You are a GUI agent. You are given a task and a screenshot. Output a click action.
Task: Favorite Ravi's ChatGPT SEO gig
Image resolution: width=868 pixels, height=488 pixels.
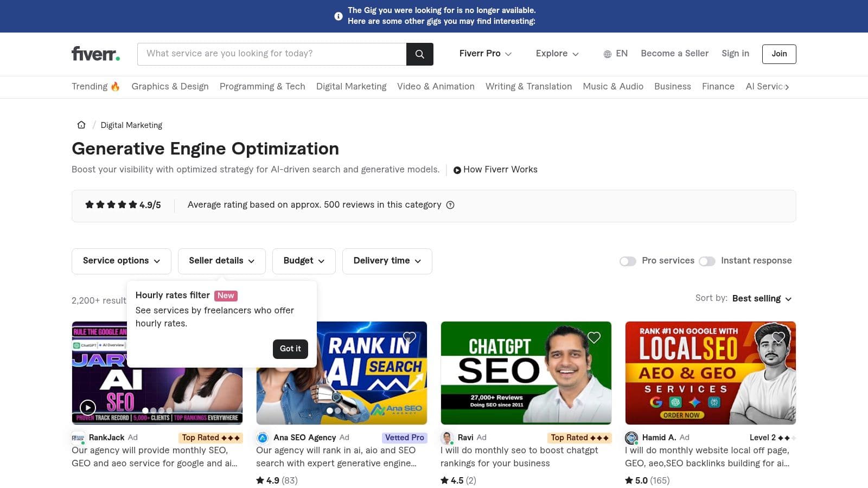[x=594, y=337]
